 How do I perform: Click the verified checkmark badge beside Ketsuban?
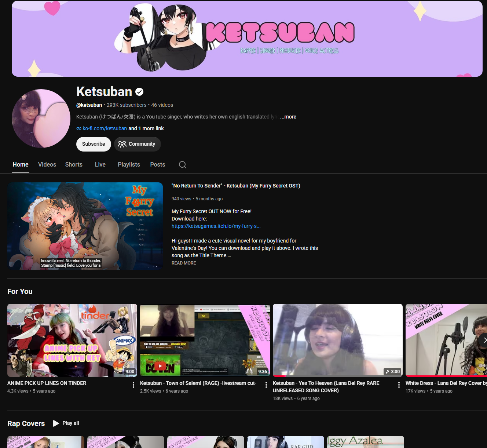click(139, 92)
